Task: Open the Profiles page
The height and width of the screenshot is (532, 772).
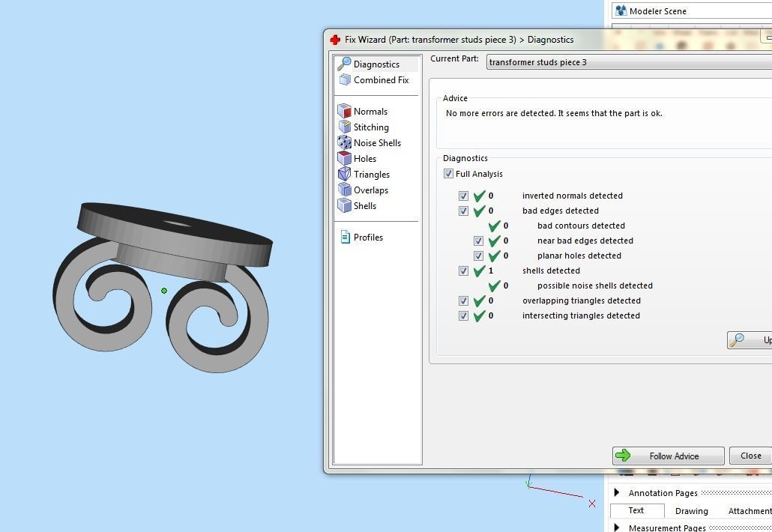Action: tap(361, 238)
